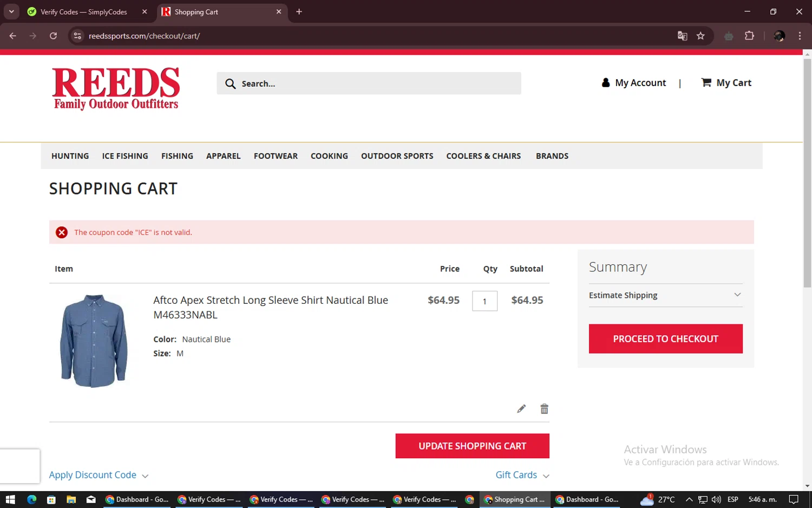Open the COOLERS & CHAIRS menu
Screen dimensions: 812x508
(x=483, y=156)
